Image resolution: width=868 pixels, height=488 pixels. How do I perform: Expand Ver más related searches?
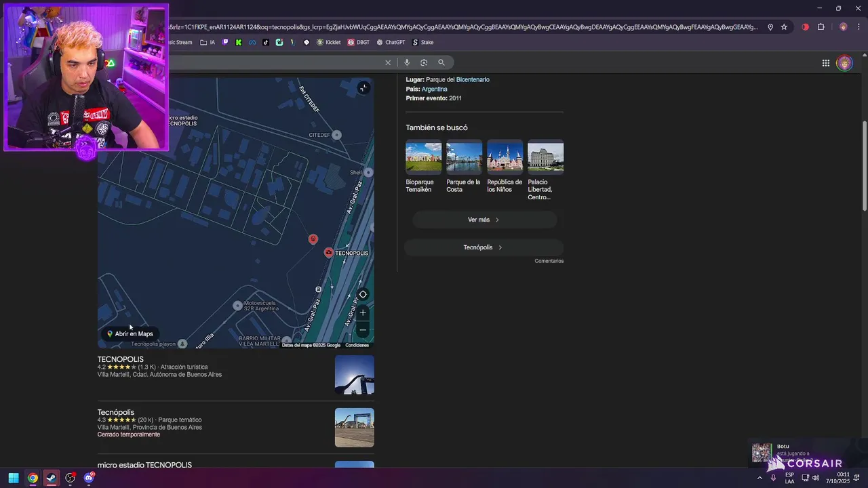coord(484,220)
